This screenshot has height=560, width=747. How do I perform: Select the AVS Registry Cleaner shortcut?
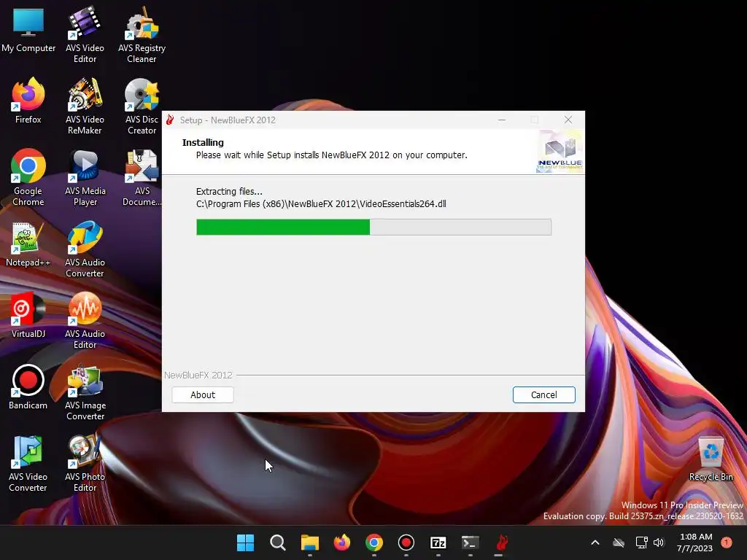[x=142, y=34]
